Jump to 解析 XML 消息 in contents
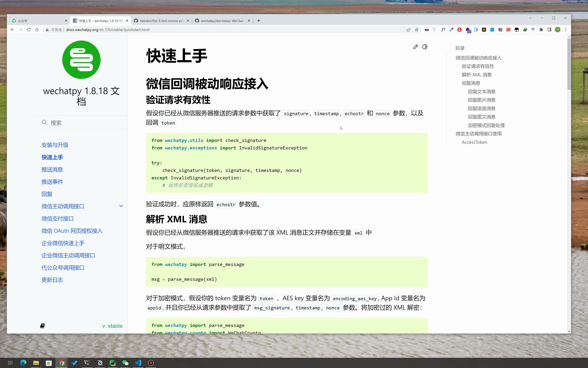Image resolution: width=588 pixels, height=368 pixels. point(477,75)
